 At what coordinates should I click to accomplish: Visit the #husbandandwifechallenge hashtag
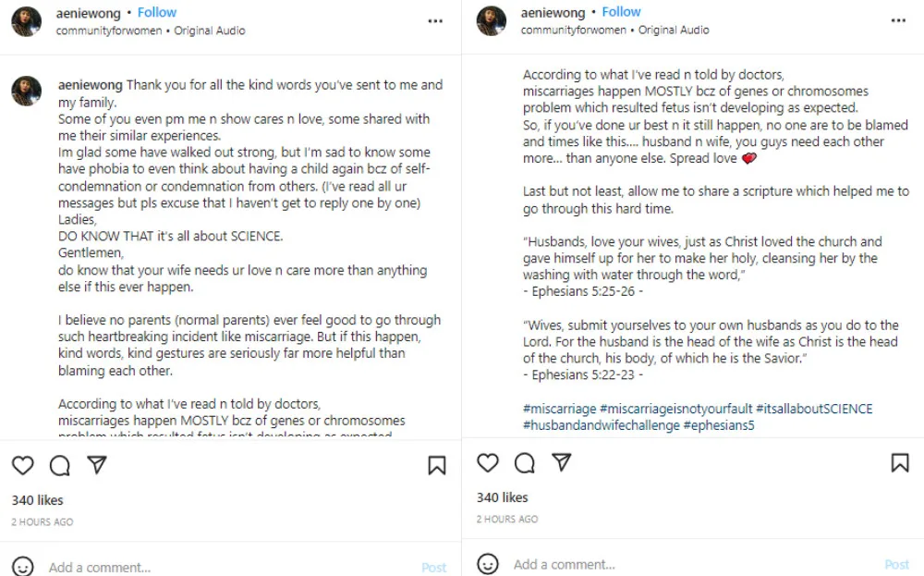tap(601, 425)
